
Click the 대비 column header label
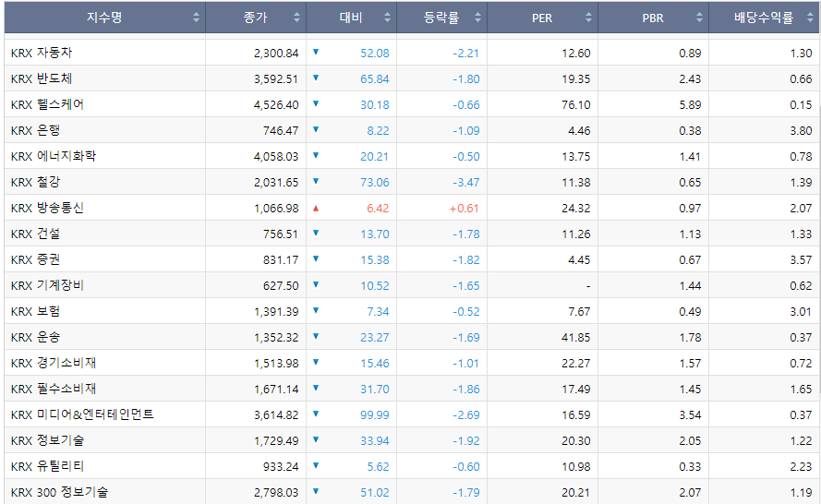(x=351, y=18)
